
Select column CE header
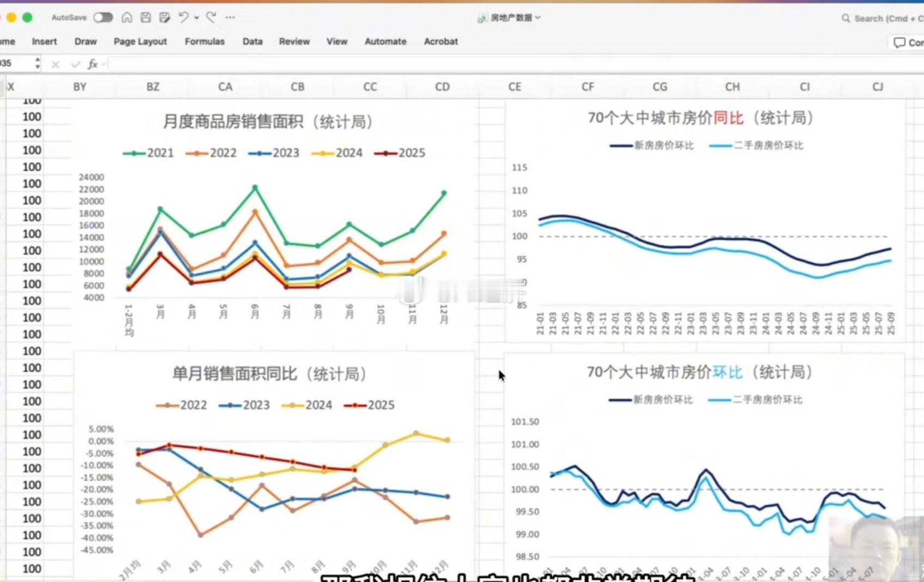(515, 87)
